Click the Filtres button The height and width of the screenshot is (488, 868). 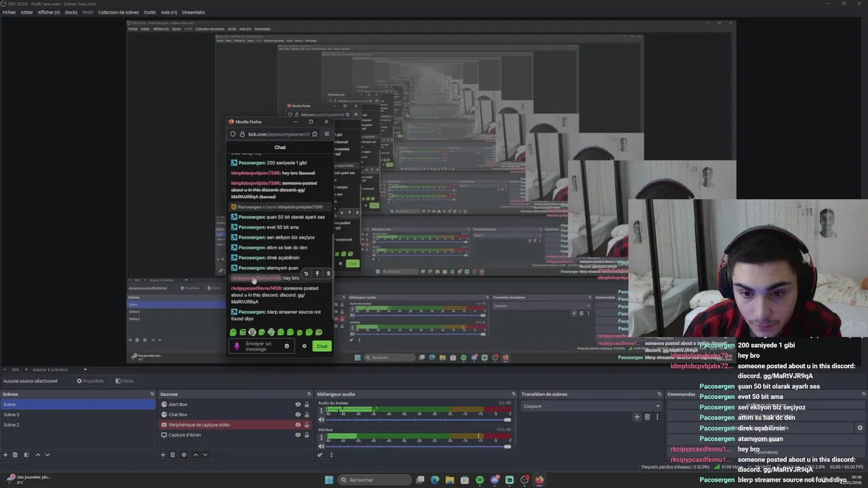tap(124, 381)
